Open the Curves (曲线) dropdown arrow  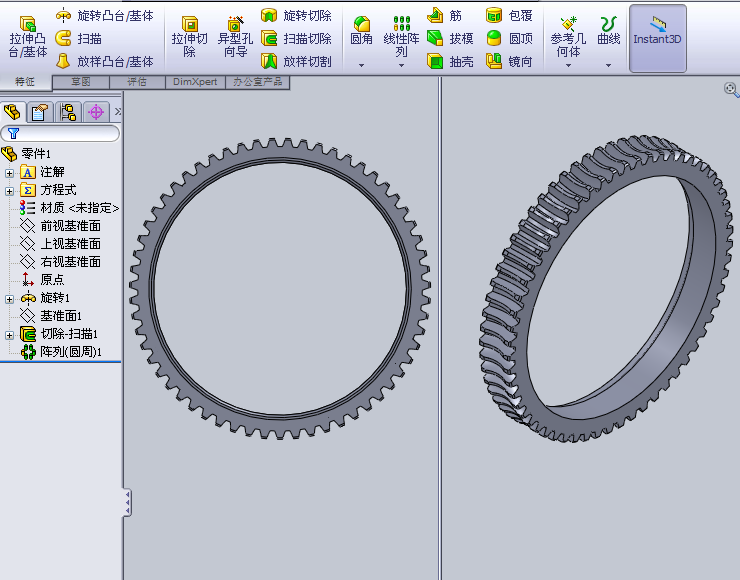click(608, 65)
